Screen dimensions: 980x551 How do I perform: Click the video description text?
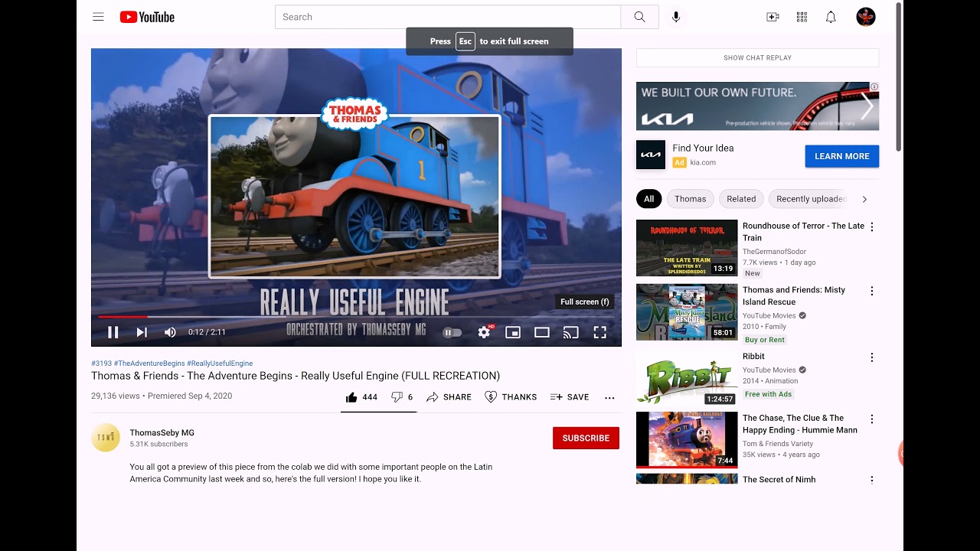coord(311,473)
